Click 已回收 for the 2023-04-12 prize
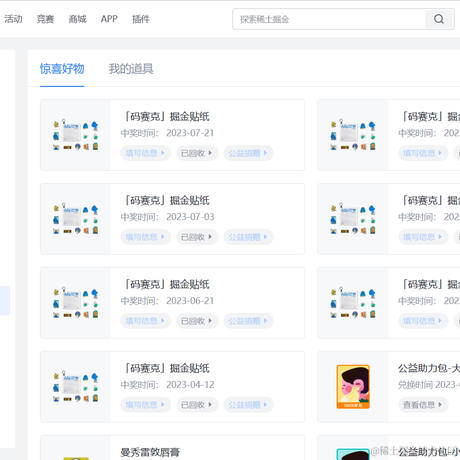460x460 pixels. click(x=197, y=405)
